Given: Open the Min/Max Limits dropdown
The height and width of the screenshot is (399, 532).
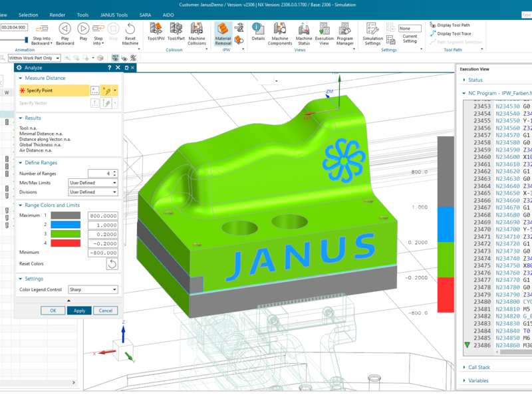Looking at the screenshot, I should (93, 182).
